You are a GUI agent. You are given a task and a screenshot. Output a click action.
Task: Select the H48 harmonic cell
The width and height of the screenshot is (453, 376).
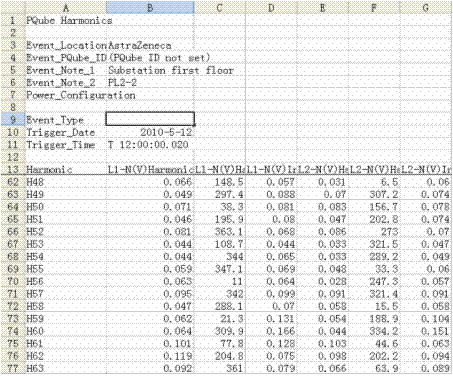coord(66,182)
